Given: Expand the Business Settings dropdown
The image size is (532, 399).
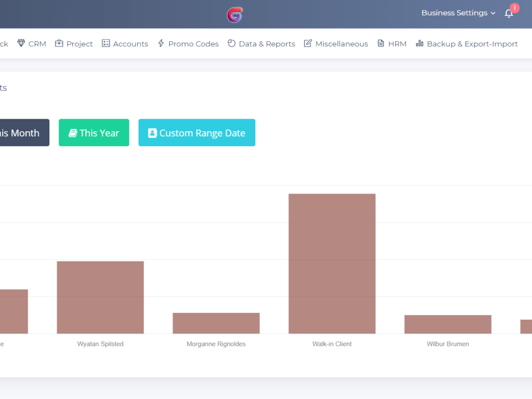Looking at the screenshot, I should (x=459, y=13).
